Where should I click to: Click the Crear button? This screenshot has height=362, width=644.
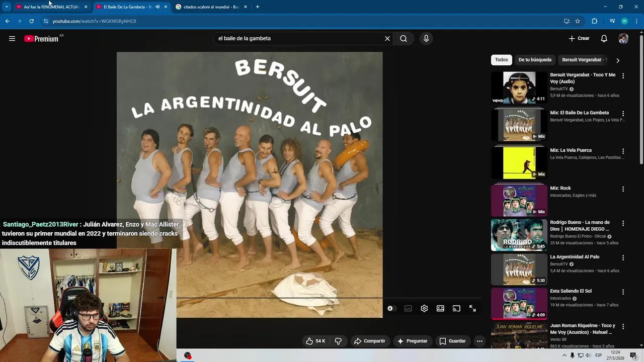tap(579, 39)
